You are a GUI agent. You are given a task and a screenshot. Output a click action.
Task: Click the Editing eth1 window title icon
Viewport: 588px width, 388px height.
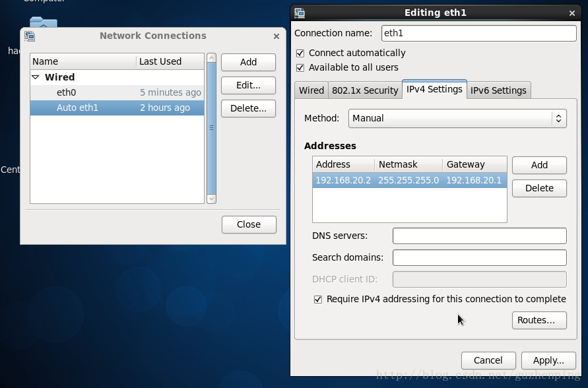point(299,13)
